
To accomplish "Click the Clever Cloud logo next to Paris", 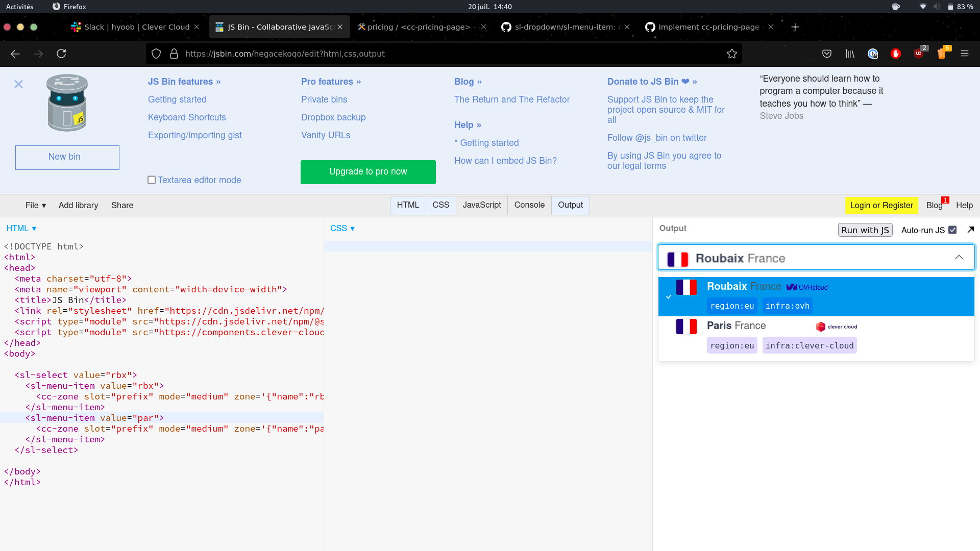I will coord(837,327).
